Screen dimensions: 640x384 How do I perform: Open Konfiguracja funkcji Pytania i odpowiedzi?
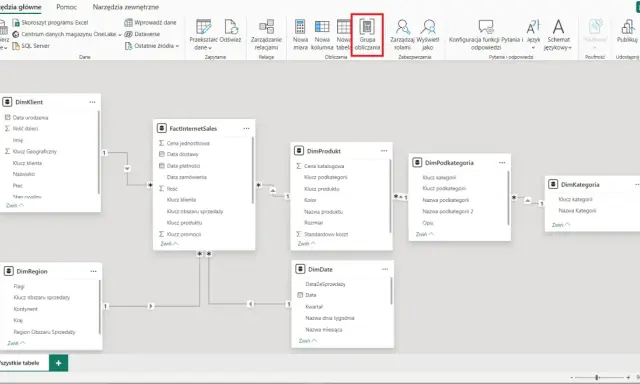pos(486,35)
